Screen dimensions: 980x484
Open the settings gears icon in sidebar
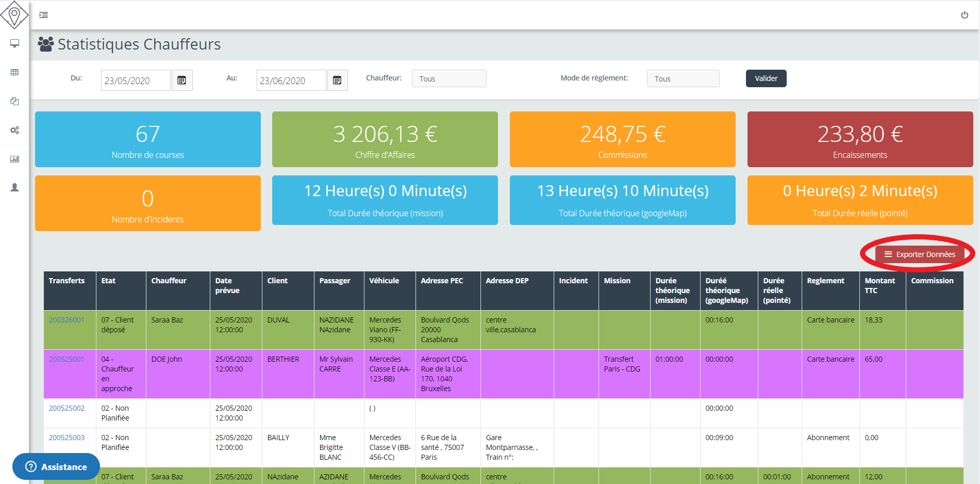(x=14, y=130)
